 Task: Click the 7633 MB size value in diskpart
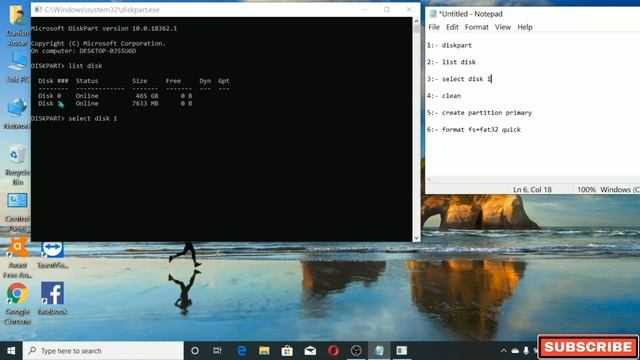click(x=145, y=104)
